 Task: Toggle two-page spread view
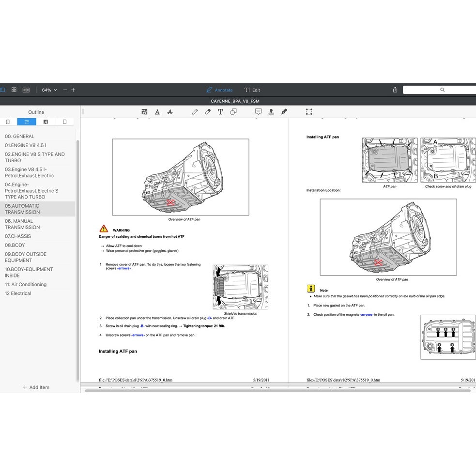26,90
